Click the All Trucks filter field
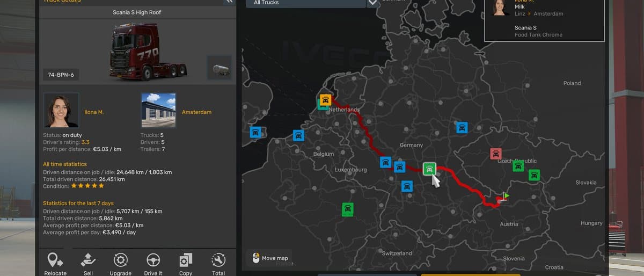This screenshot has height=276, width=644. [306, 3]
